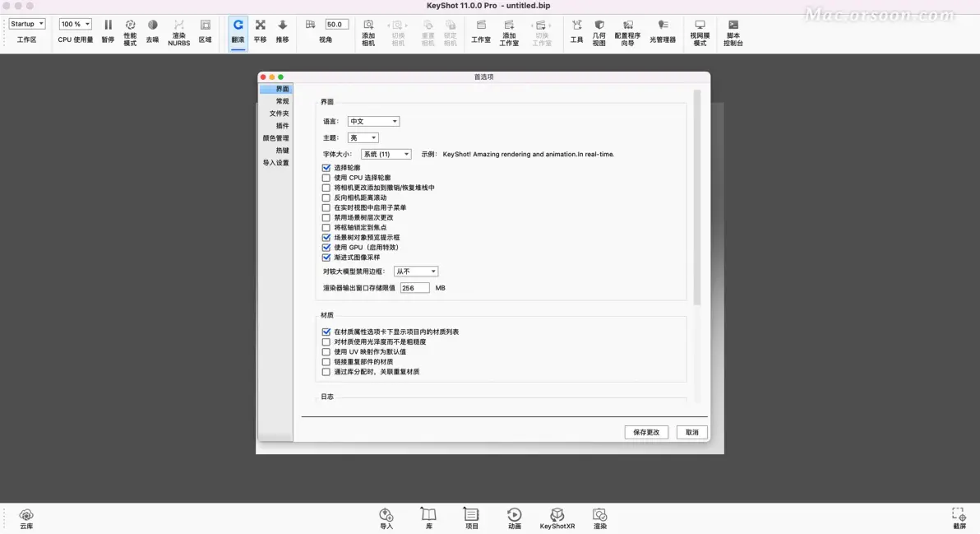The width and height of the screenshot is (980, 534).
Task: Enable 反向相机距离滚动 checkbox
Action: coord(326,197)
